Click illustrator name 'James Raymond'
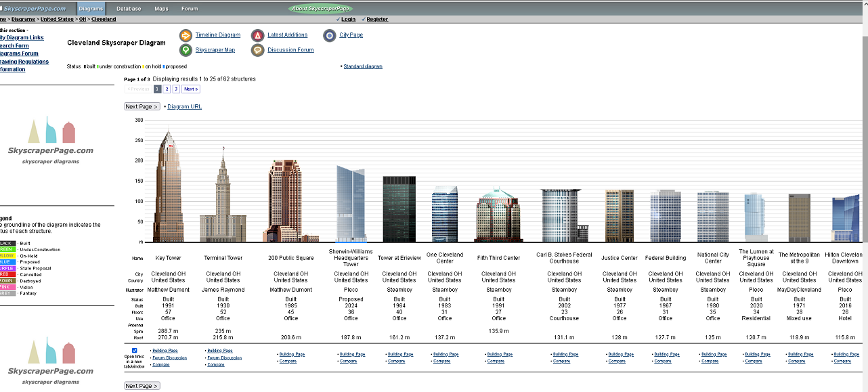The image size is (868, 392). click(223, 290)
